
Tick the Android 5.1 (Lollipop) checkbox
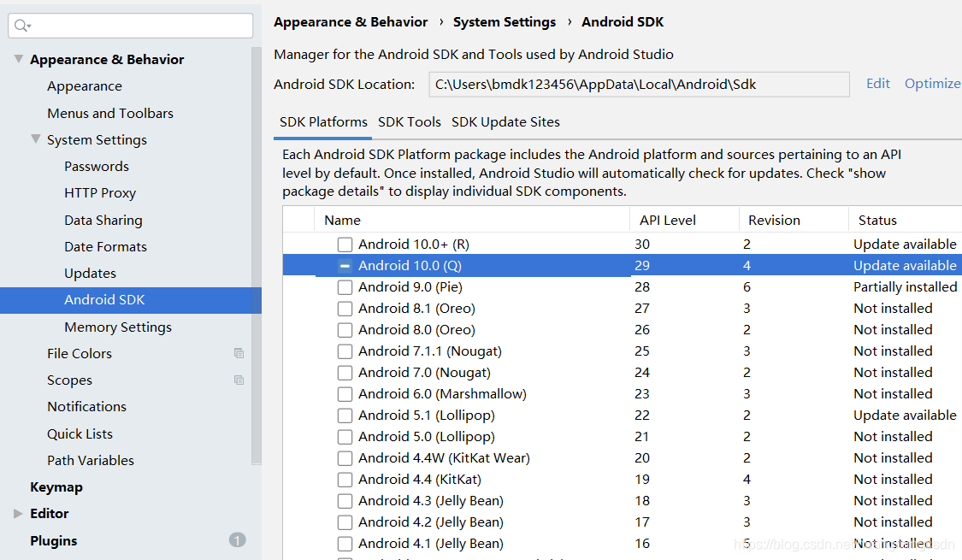(345, 416)
